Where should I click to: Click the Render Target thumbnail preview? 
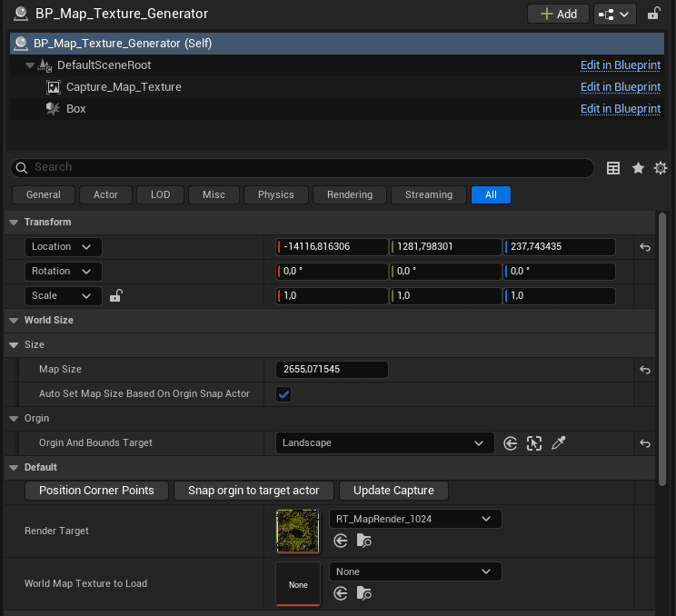click(x=298, y=532)
